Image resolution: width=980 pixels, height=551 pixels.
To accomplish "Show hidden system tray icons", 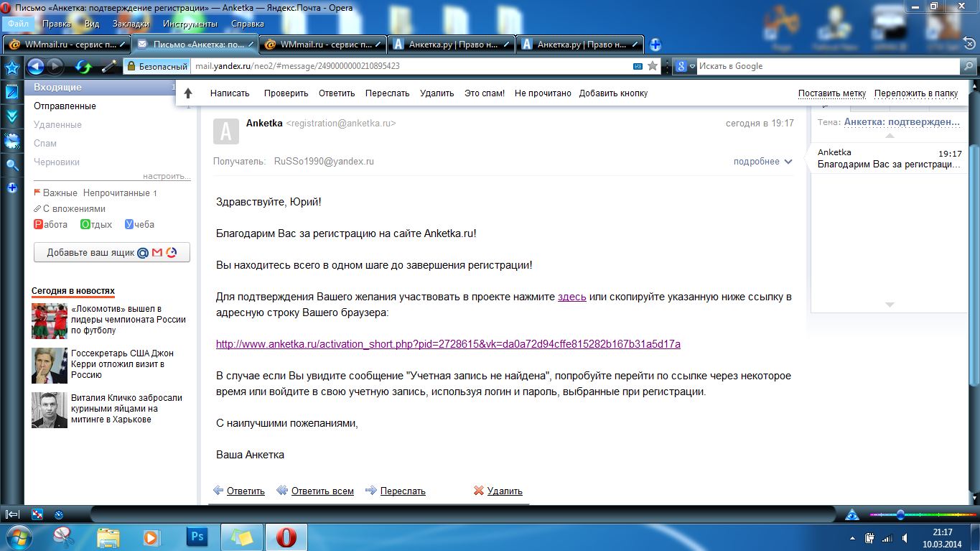I will (x=853, y=538).
